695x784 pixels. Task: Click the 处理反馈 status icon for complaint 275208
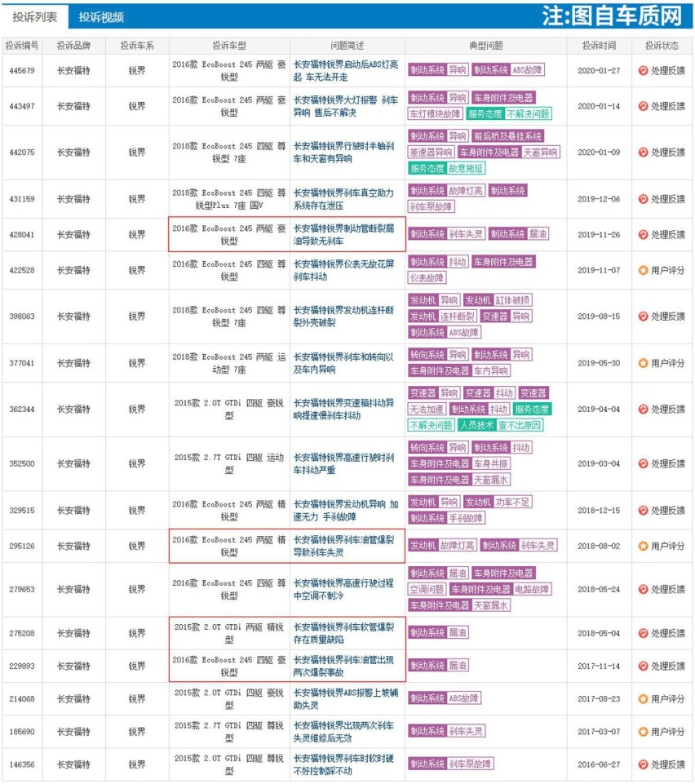coord(643,633)
